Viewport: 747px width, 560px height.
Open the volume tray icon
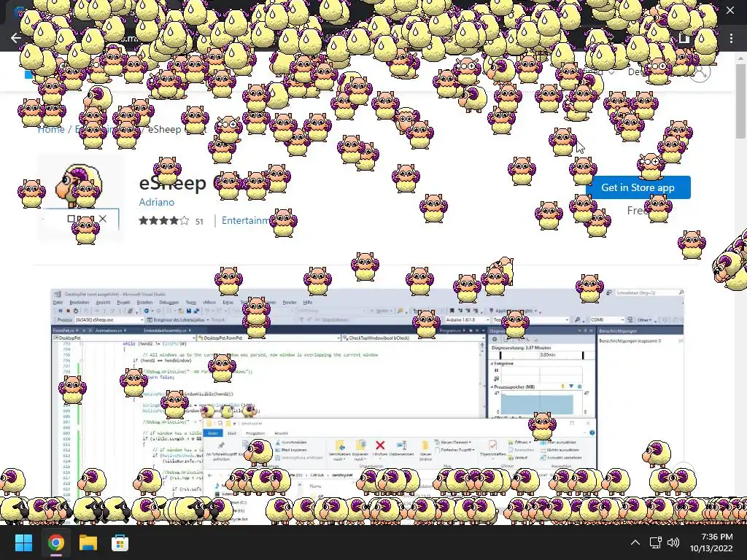pos(673,542)
